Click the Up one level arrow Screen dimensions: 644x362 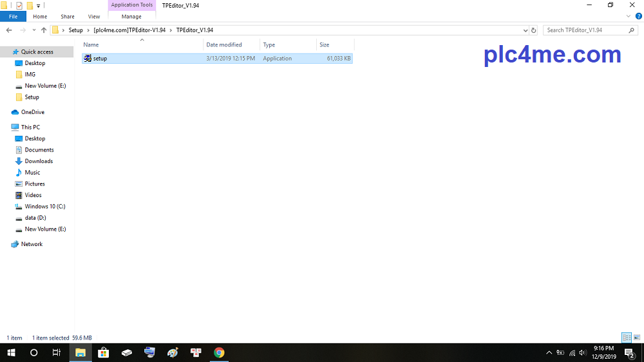tap(44, 30)
